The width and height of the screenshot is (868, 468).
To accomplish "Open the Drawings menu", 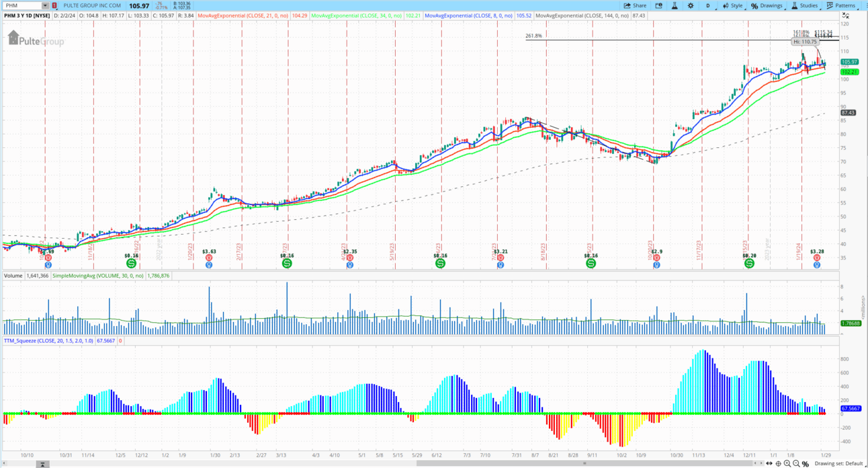I will [767, 5].
